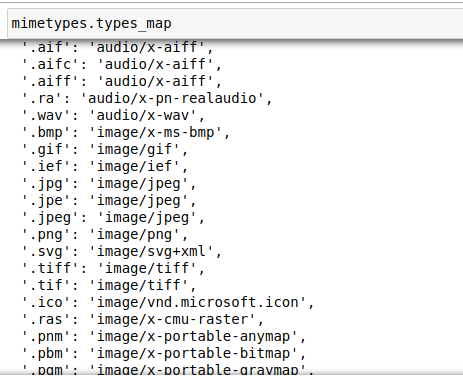Select the 'image/svg+xml' value text
Screen dimensions: 463x377
(151, 251)
